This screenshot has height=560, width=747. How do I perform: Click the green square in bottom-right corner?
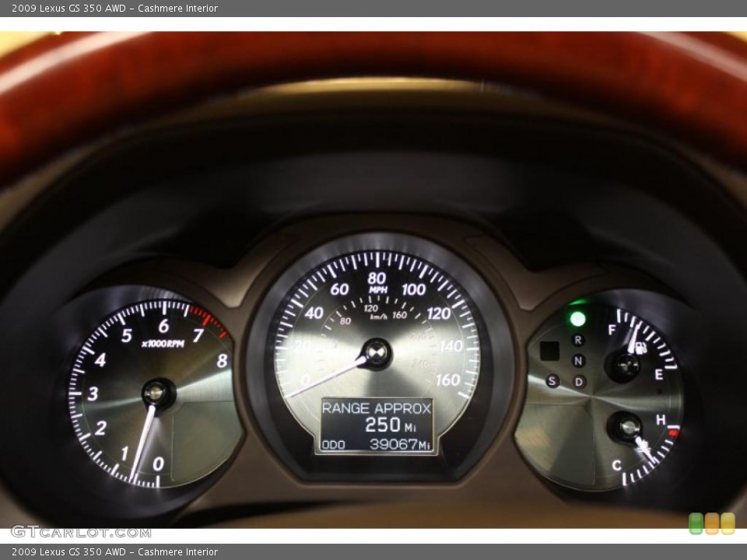pyautogui.click(x=696, y=523)
